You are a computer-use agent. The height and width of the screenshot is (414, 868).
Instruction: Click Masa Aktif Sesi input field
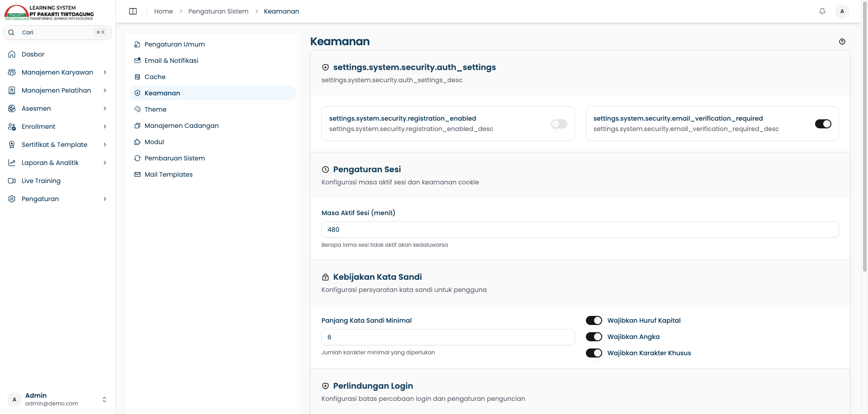tap(580, 230)
